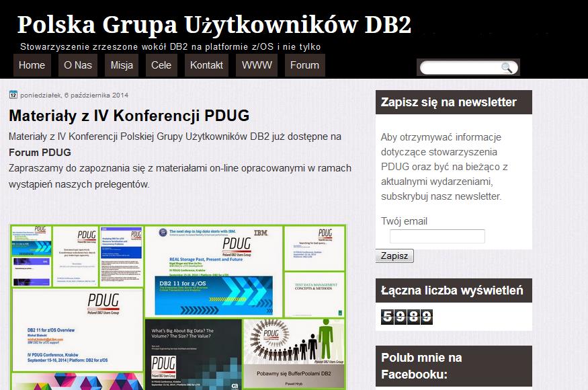Open the Test Data Management slide thumbnail
This screenshot has width=588, height=390.
pos(314,295)
